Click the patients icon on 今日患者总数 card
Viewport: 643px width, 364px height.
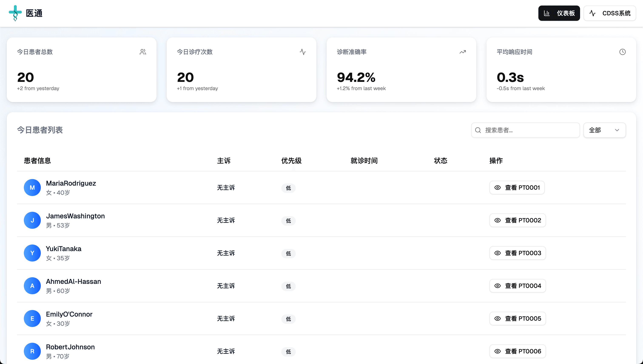click(143, 52)
